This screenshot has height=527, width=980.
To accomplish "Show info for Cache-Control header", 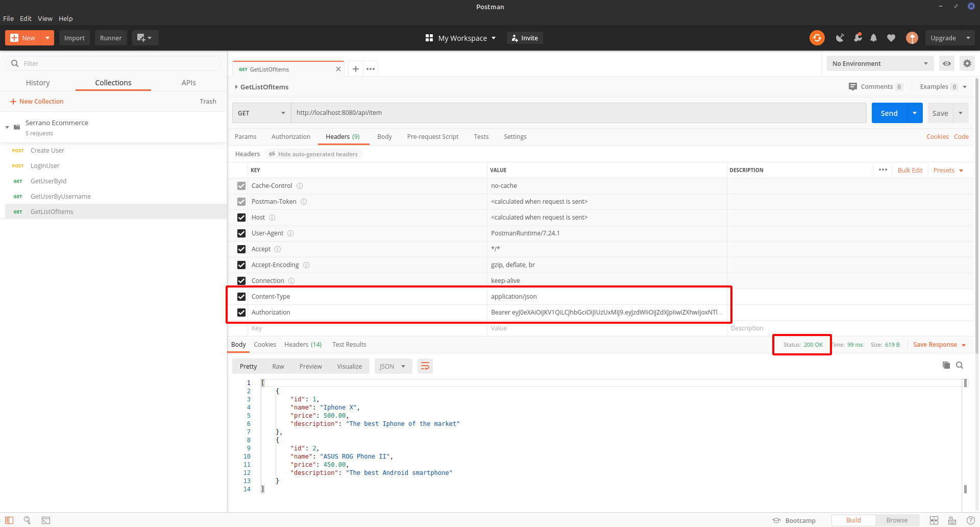I will click(x=300, y=186).
